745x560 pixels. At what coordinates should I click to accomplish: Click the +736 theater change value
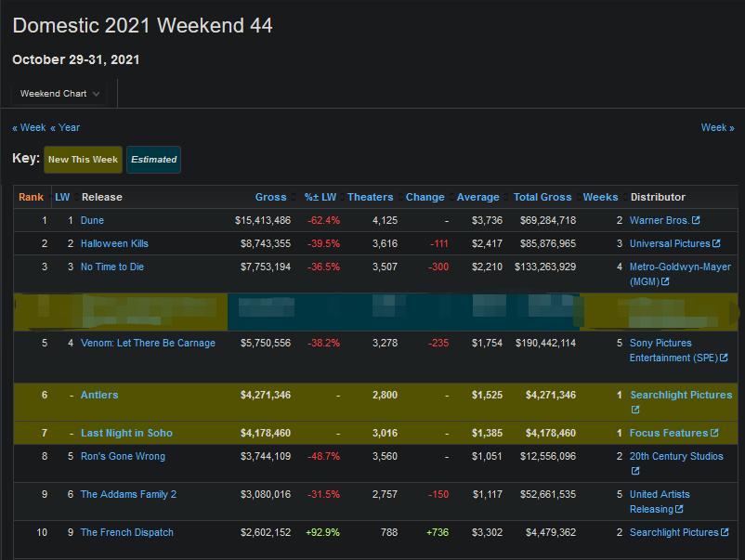(x=438, y=532)
